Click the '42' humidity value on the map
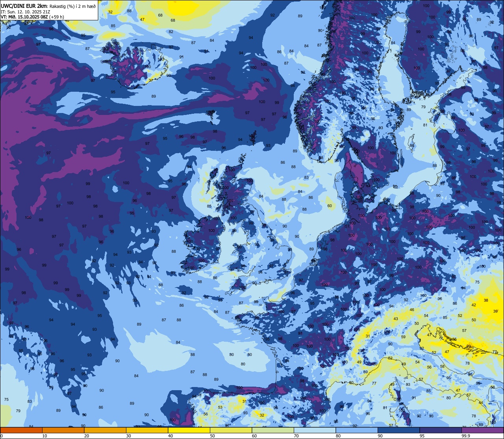Image resolution: width=504 pixels, height=439 pixels. point(474,305)
